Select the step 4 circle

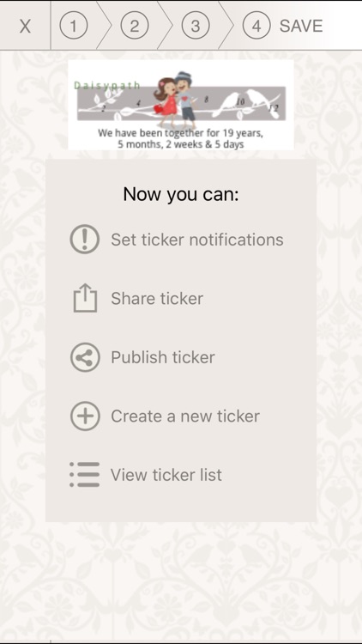(256, 26)
